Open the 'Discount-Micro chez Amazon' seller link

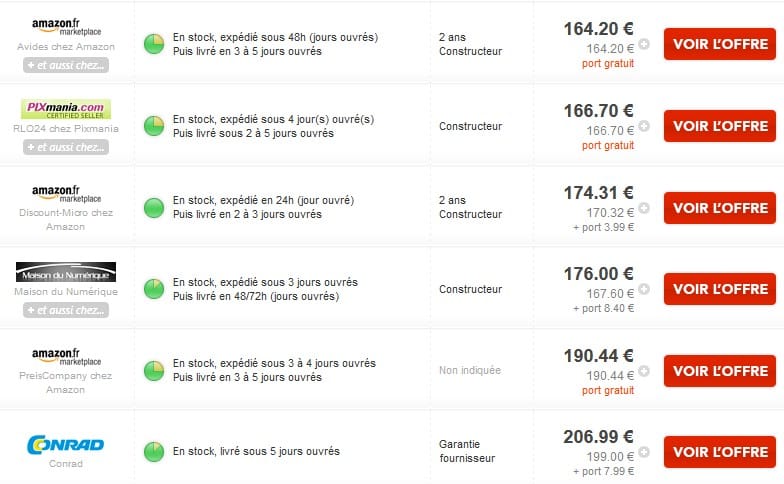tap(66, 220)
